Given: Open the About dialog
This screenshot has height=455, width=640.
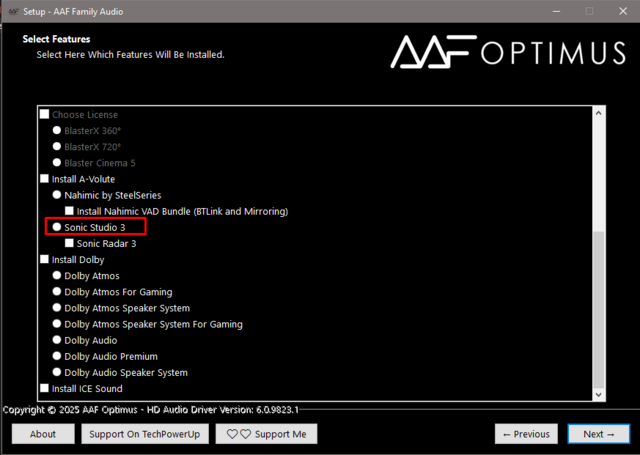Looking at the screenshot, I should pyautogui.click(x=43, y=434).
